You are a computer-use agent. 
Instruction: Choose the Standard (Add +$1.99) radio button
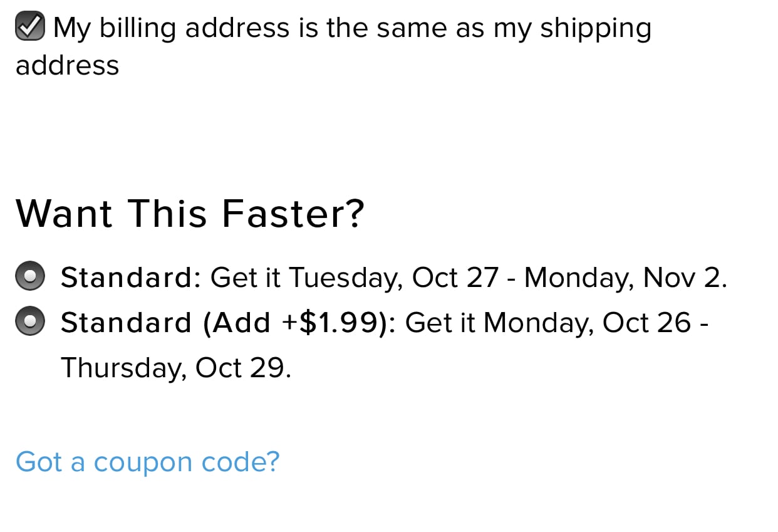tap(29, 322)
